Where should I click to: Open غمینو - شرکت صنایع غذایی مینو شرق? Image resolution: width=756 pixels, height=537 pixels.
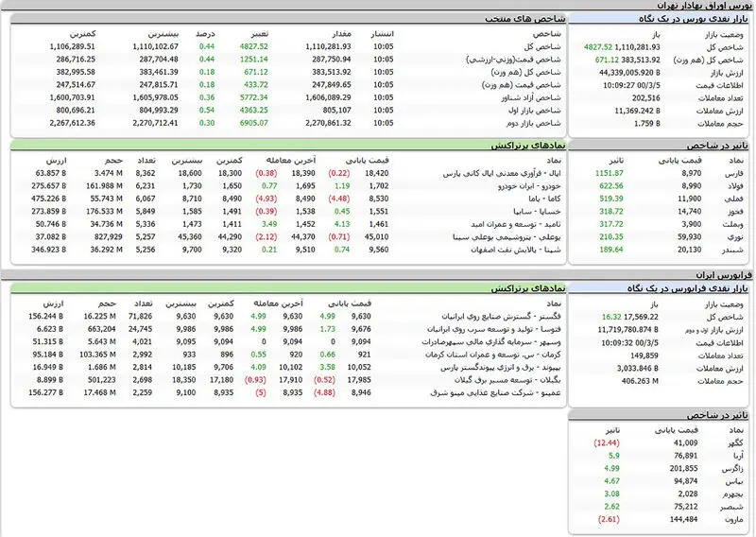[x=495, y=392]
